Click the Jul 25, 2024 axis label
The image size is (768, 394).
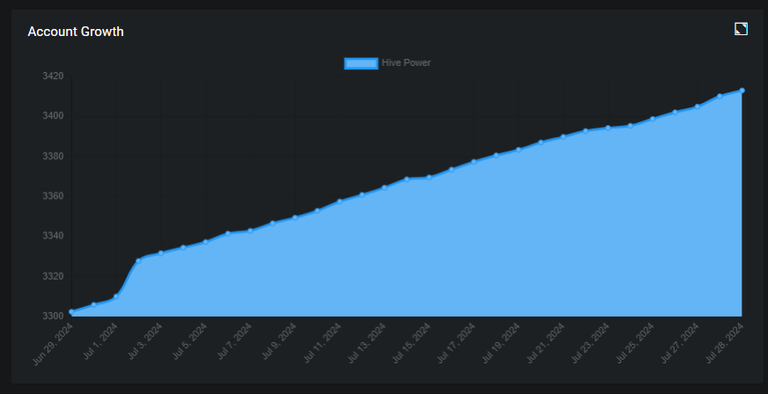(634, 343)
